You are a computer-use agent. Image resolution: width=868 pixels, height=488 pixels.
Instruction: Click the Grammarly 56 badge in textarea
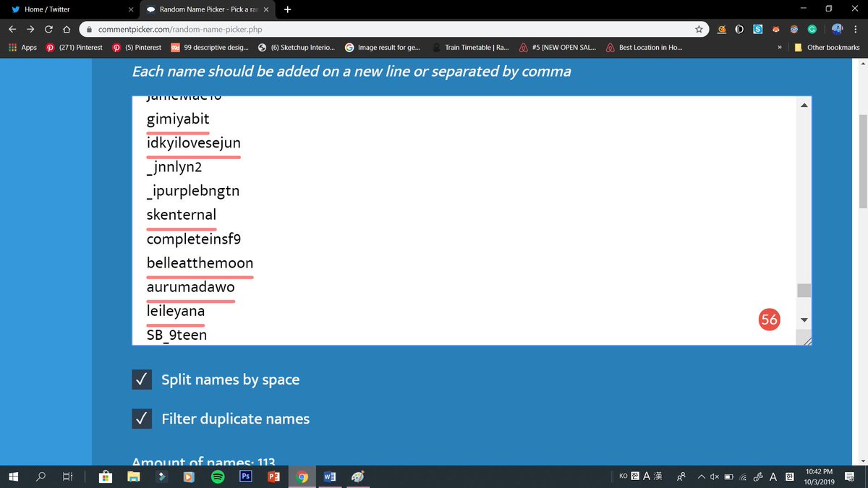point(769,319)
